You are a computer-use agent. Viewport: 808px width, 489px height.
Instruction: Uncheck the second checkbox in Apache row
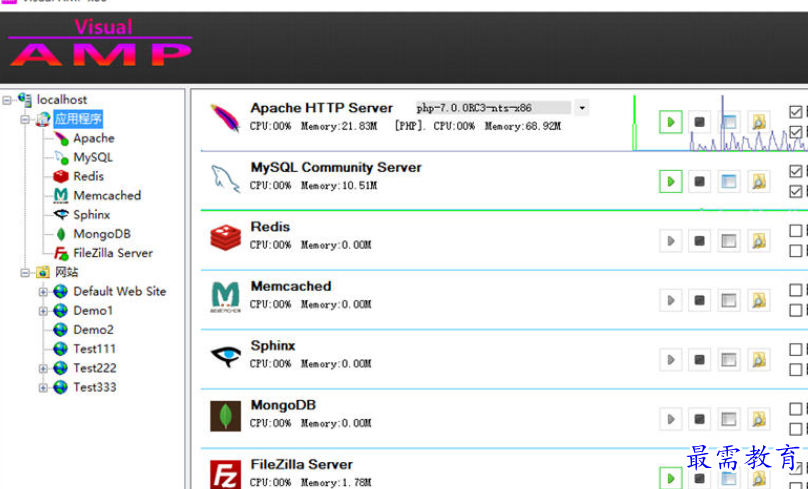(x=796, y=132)
